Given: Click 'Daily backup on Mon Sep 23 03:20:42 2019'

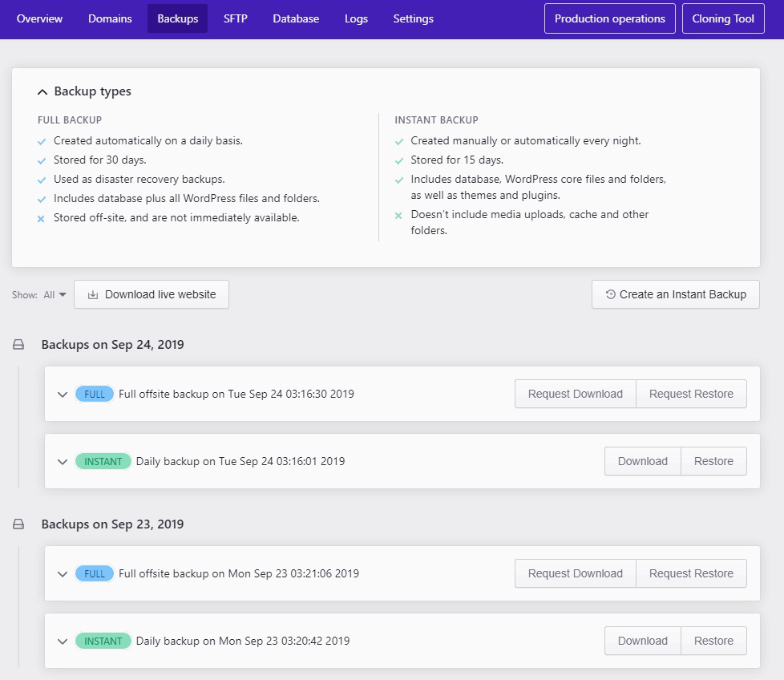Looking at the screenshot, I should (243, 641).
